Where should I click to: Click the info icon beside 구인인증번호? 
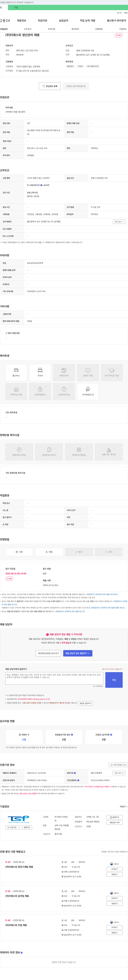(78, 780)
